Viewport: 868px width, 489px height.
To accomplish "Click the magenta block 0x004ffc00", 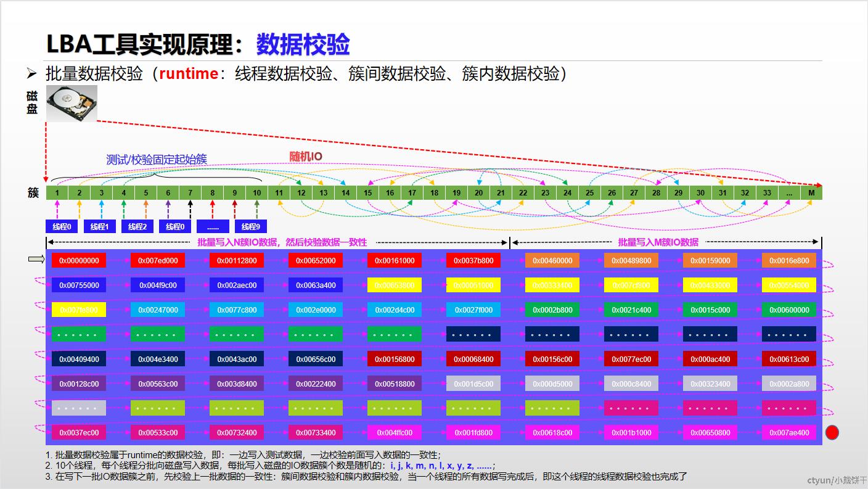I will click(x=395, y=432).
